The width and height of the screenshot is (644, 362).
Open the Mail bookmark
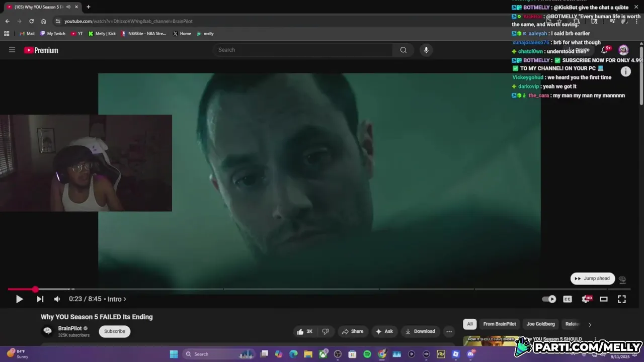[x=27, y=34]
